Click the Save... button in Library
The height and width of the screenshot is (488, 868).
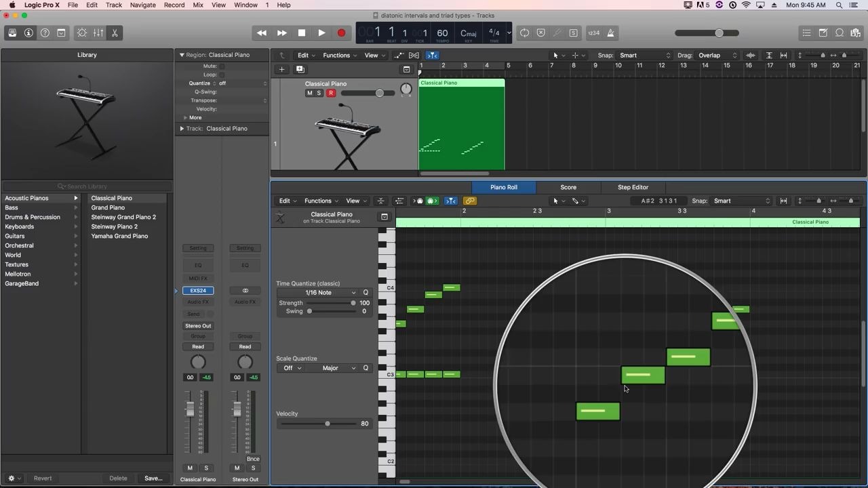pyautogui.click(x=153, y=478)
